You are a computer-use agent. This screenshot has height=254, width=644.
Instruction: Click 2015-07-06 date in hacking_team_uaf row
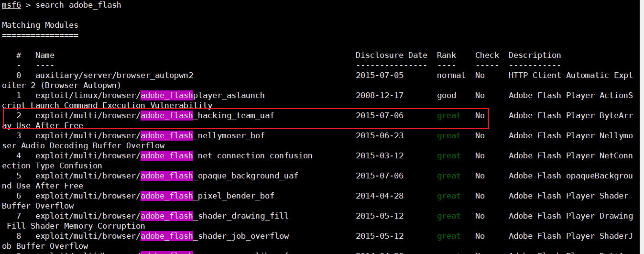point(380,115)
